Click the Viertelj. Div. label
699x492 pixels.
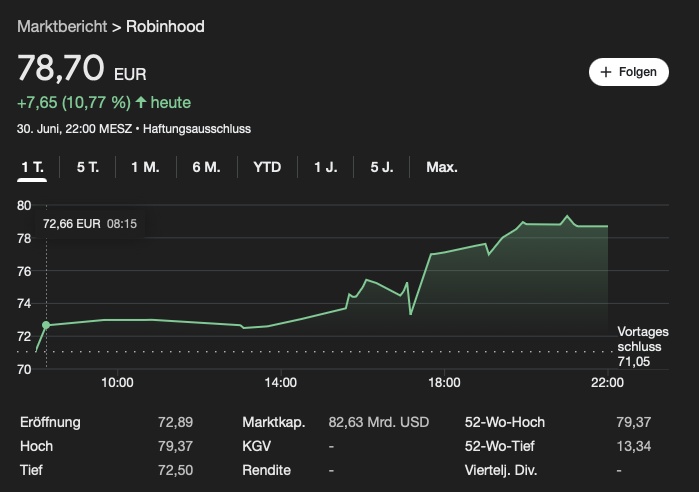coord(501,470)
